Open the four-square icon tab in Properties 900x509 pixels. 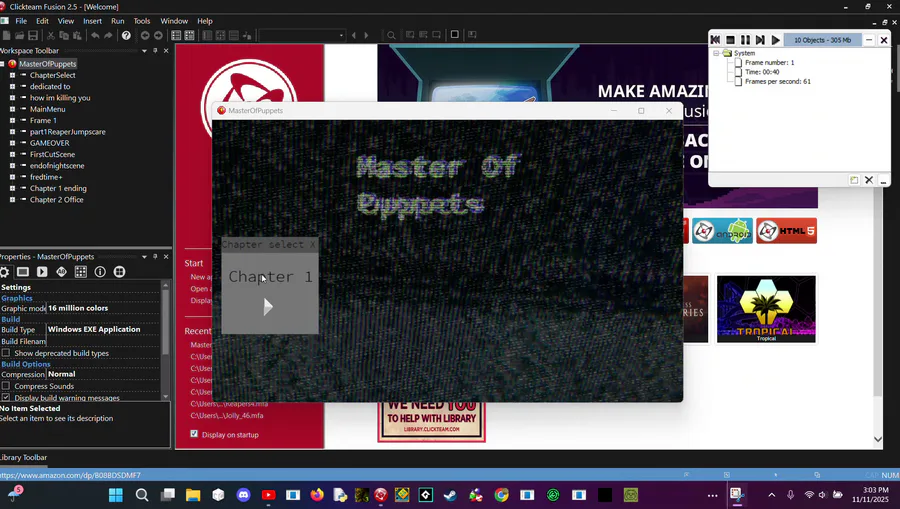(119, 272)
